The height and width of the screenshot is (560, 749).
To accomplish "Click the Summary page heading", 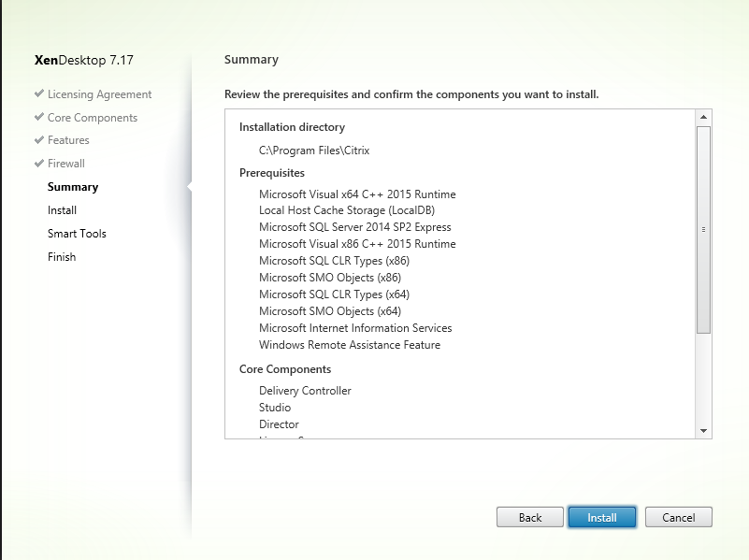I will tap(252, 59).
